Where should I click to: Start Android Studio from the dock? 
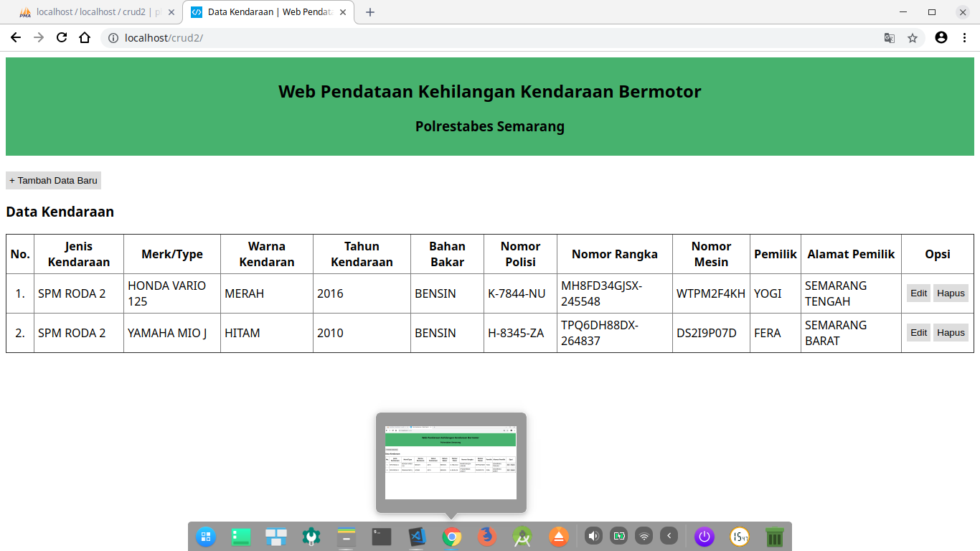click(x=522, y=536)
